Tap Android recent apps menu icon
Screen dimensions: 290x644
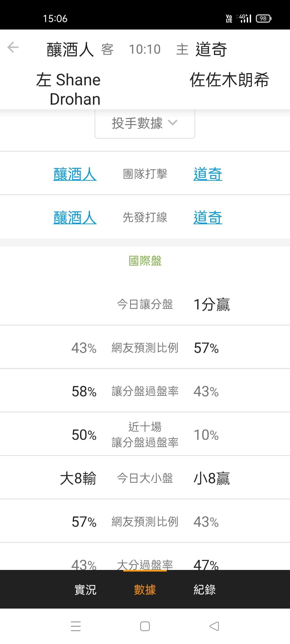coord(76,626)
